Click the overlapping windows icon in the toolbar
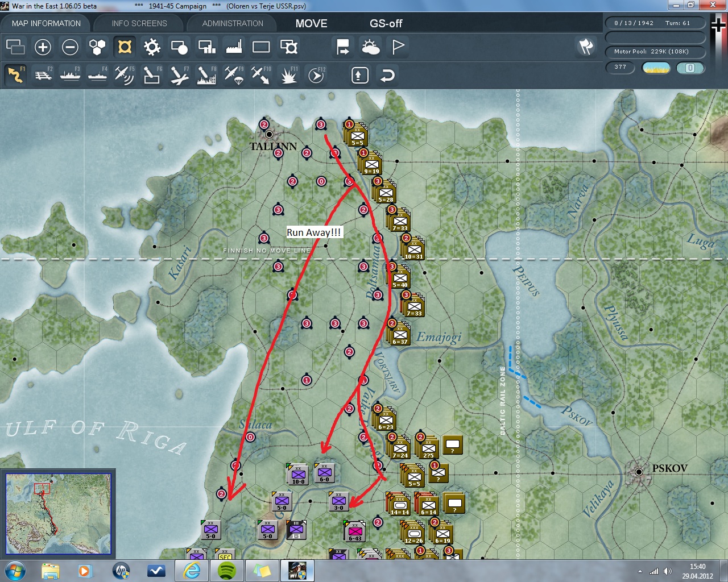Image resolution: width=728 pixels, height=582 pixels. 15,47
